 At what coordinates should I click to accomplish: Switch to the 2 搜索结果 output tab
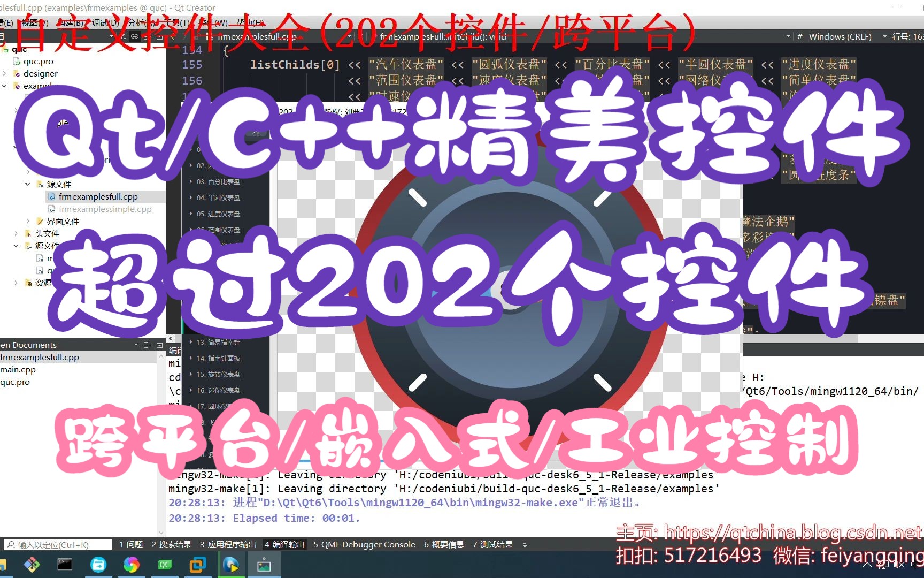pos(171,545)
